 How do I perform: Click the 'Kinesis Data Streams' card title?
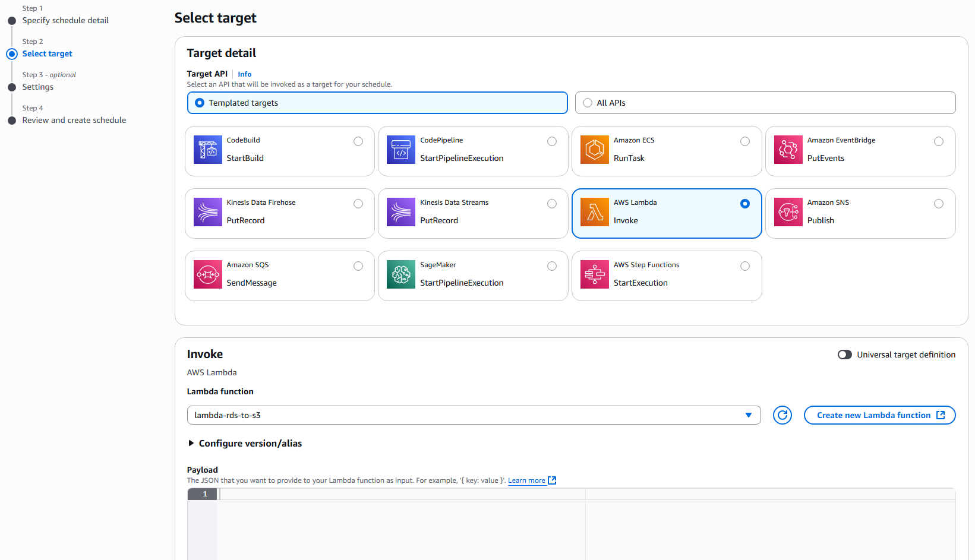[x=454, y=203]
